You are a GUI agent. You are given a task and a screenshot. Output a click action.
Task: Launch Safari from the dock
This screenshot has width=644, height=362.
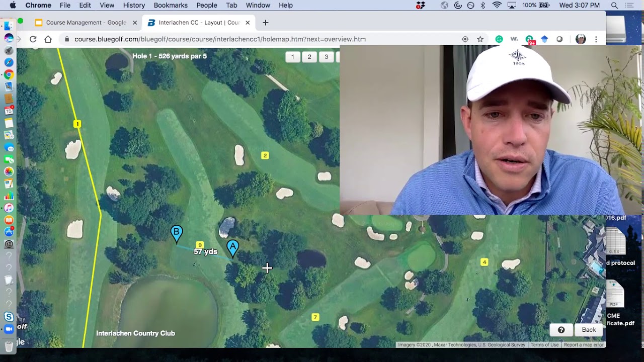9,62
